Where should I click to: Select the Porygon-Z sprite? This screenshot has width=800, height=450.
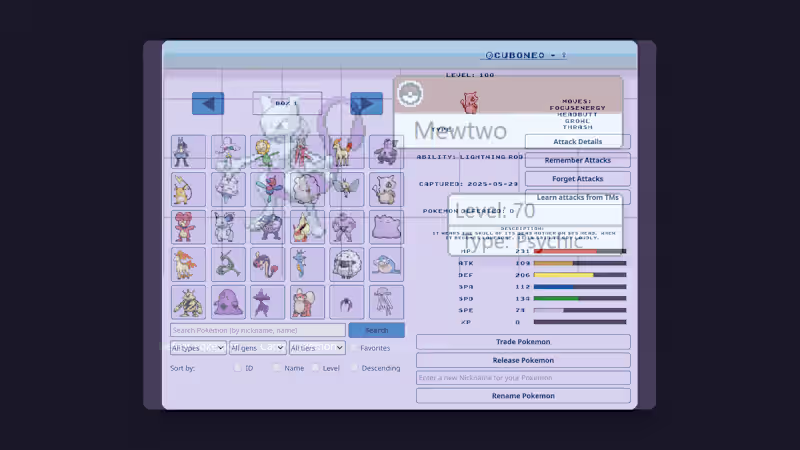click(267, 189)
